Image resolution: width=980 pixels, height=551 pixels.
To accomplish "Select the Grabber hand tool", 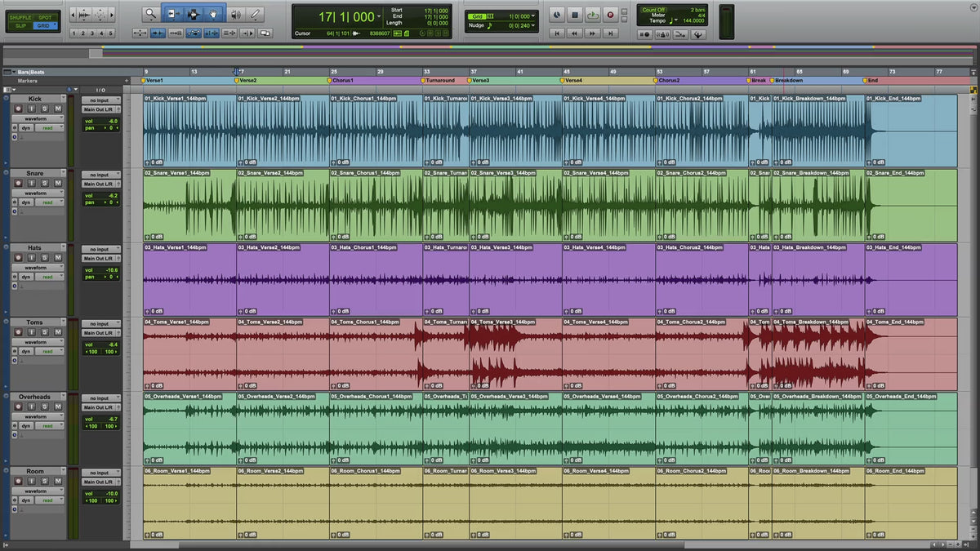I will coord(214,14).
